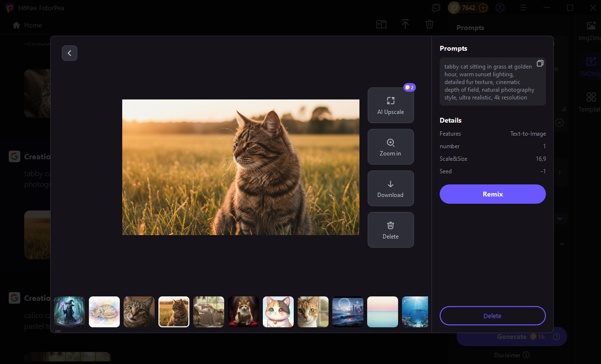Open the feedback chat icon in titlebar
The height and width of the screenshot is (364, 601).
click(x=436, y=8)
